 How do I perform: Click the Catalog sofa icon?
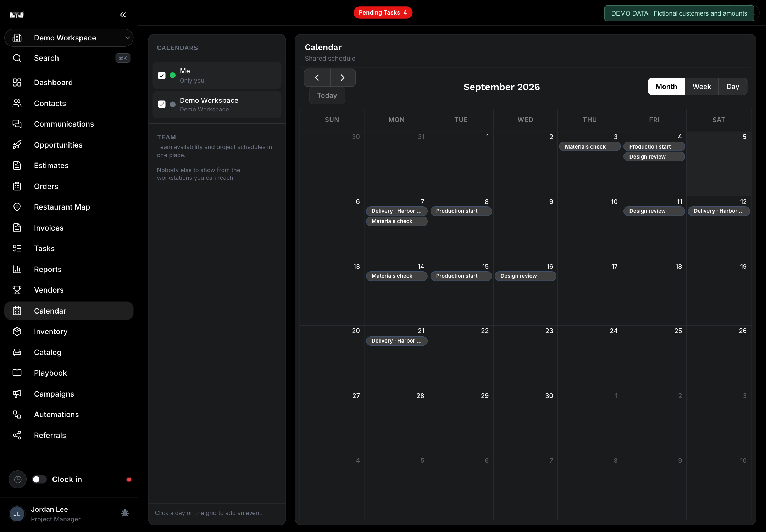click(x=17, y=352)
